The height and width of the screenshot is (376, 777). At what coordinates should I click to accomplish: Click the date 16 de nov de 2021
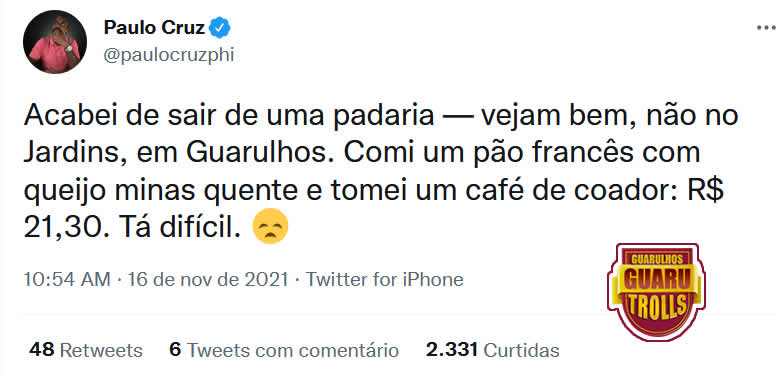coord(208,279)
